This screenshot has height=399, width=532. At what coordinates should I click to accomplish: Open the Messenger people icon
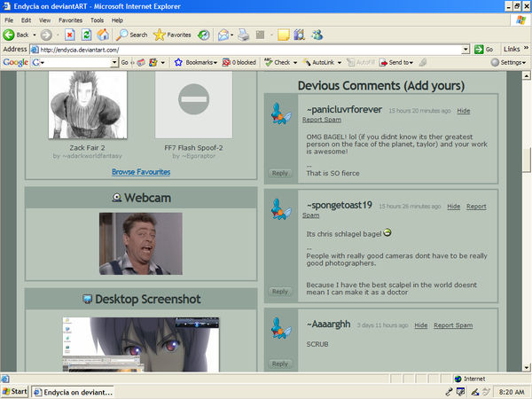point(317,35)
